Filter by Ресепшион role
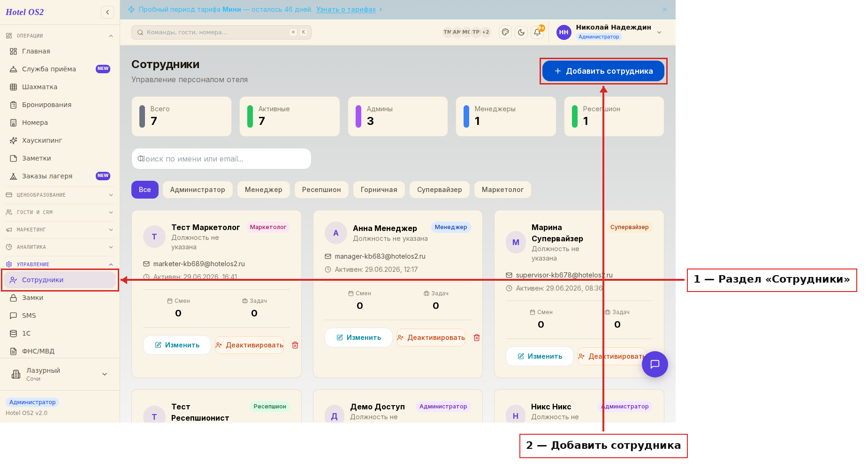 (321, 190)
